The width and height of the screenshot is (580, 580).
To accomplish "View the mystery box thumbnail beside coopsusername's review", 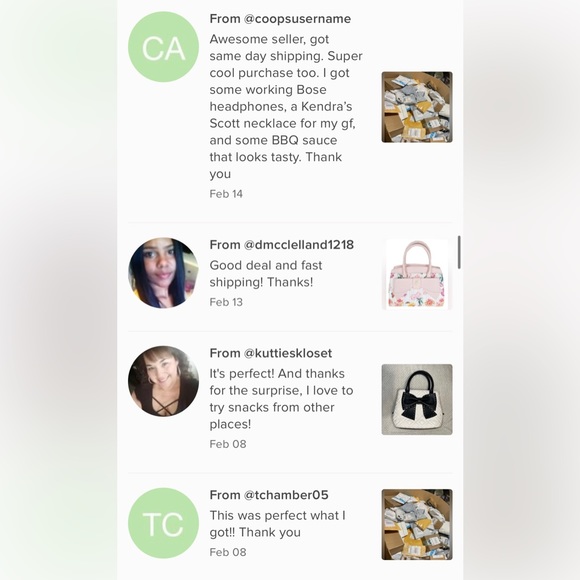I will coord(417,107).
